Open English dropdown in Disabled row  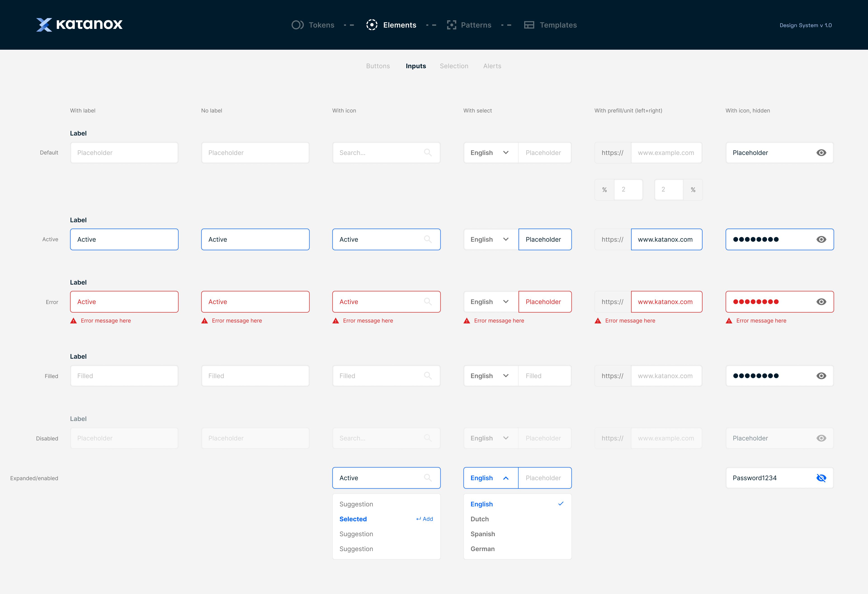click(491, 438)
